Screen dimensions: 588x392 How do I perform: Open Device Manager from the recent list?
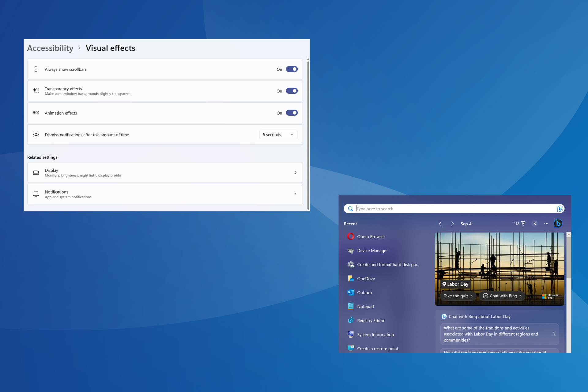pos(372,251)
